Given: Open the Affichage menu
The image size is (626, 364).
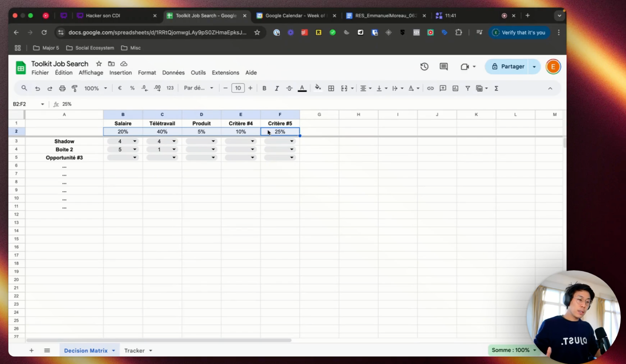Looking at the screenshot, I should (x=91, y=73).
